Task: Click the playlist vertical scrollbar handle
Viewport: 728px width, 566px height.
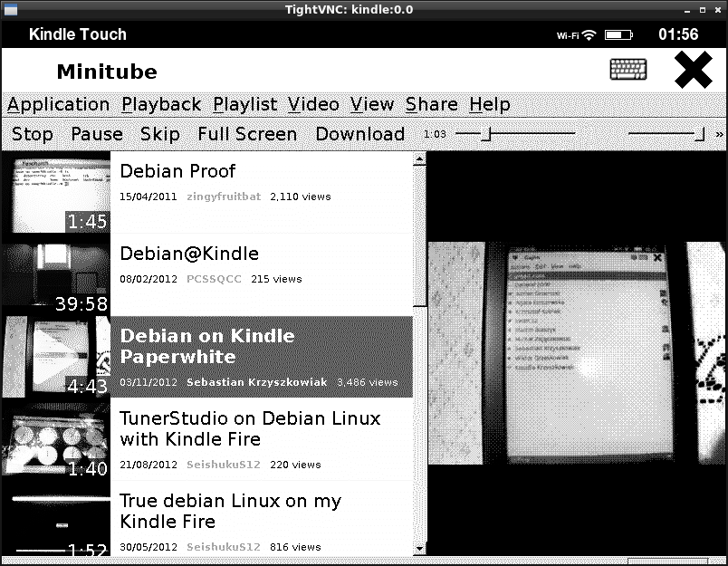Action: 419,235
